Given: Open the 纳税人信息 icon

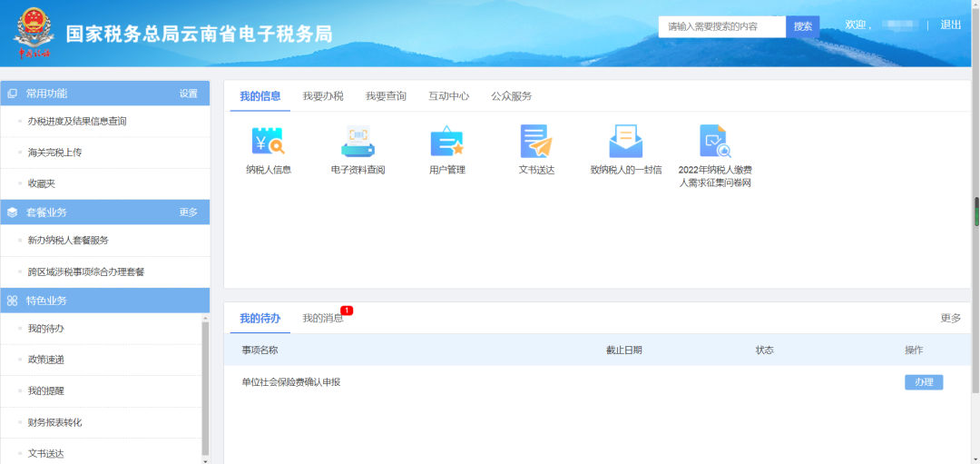Looking at the screenshot, I should (x=268, y=141).
